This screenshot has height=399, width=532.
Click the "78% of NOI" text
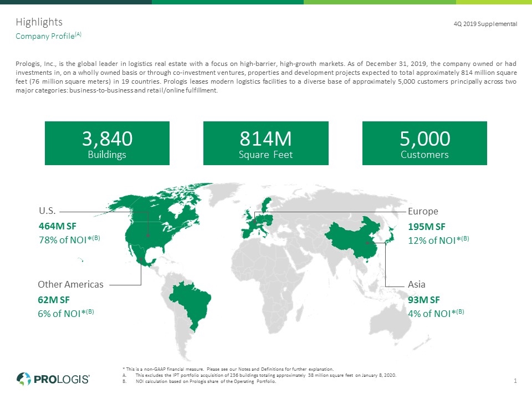pyautogui.click(x=69, y=239)
